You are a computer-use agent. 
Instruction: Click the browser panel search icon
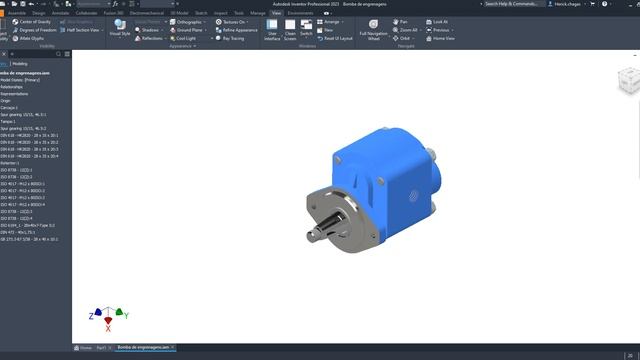(x=58, y=54)
